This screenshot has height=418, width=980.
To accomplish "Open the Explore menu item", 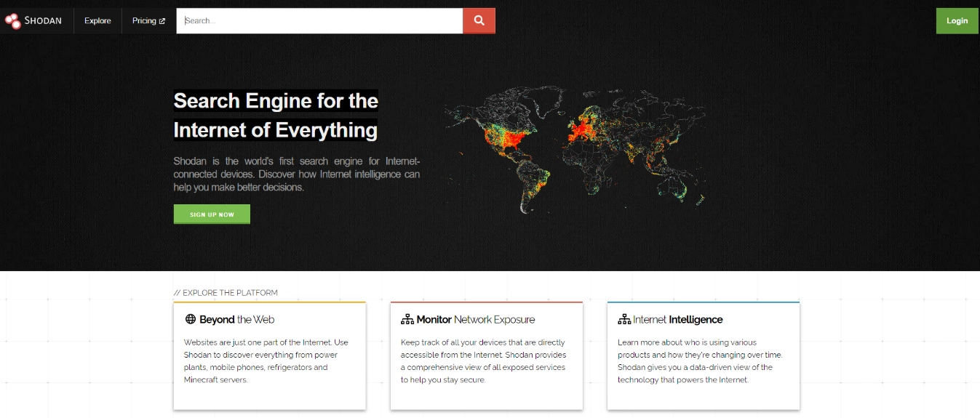I will pos(97,21).
